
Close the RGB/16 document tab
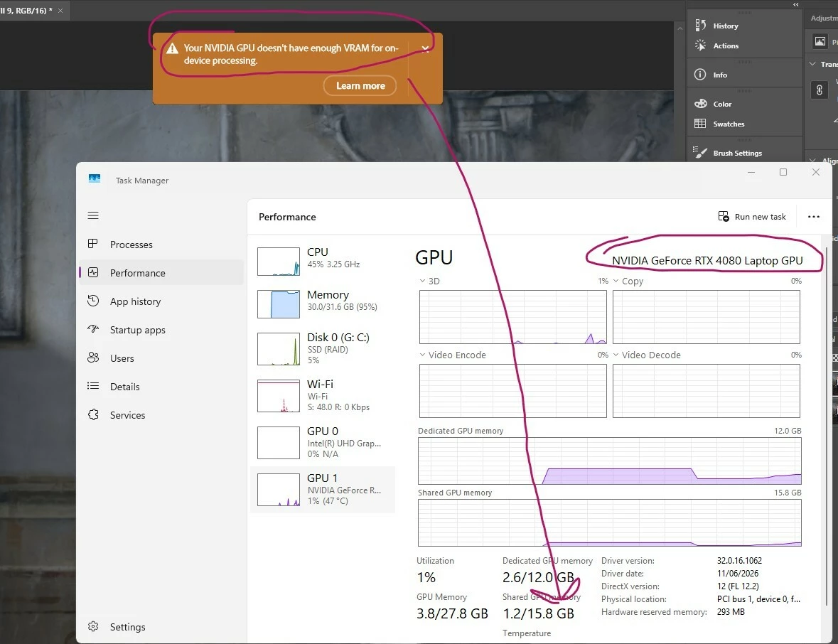click(x=60, y=11)
